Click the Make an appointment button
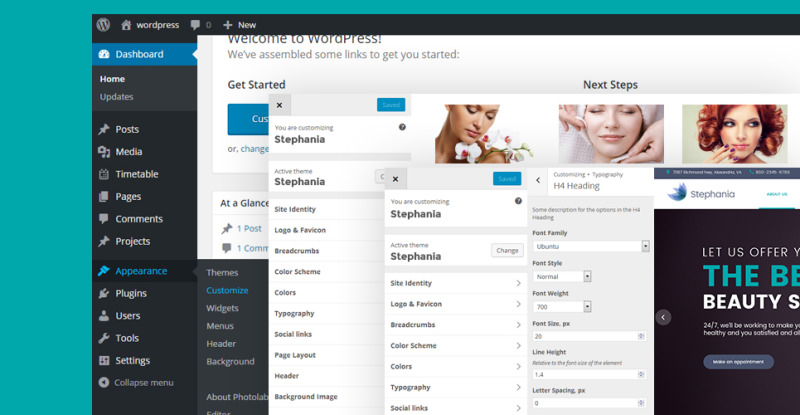The width and height of the screenshot is (800, 415). coord(738,362)
